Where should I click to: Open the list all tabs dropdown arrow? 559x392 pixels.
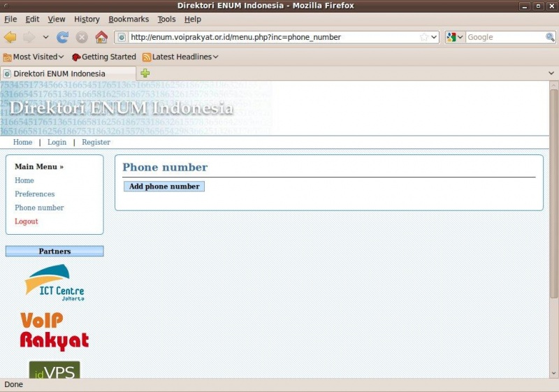click(551, 73)
